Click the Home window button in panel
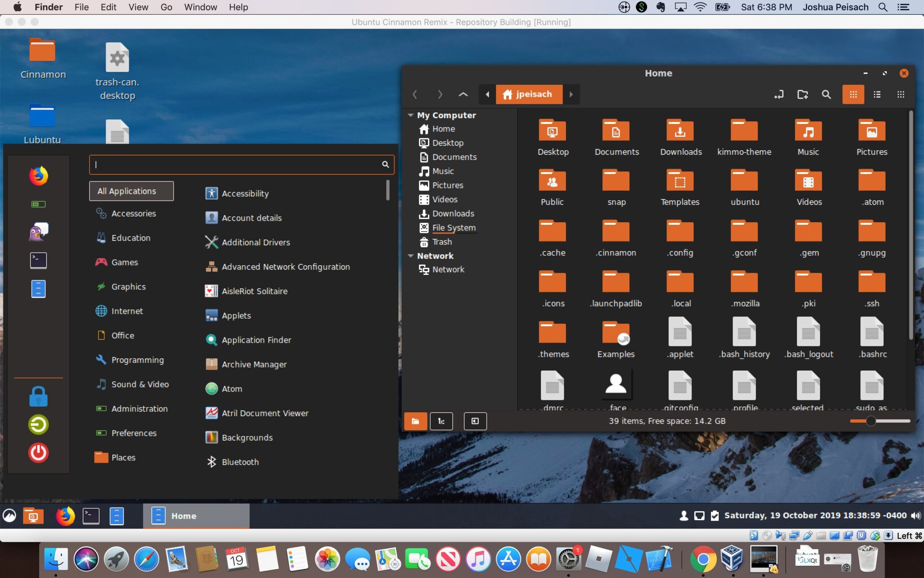This screenshot has width=924, height=578. (196, 516)
